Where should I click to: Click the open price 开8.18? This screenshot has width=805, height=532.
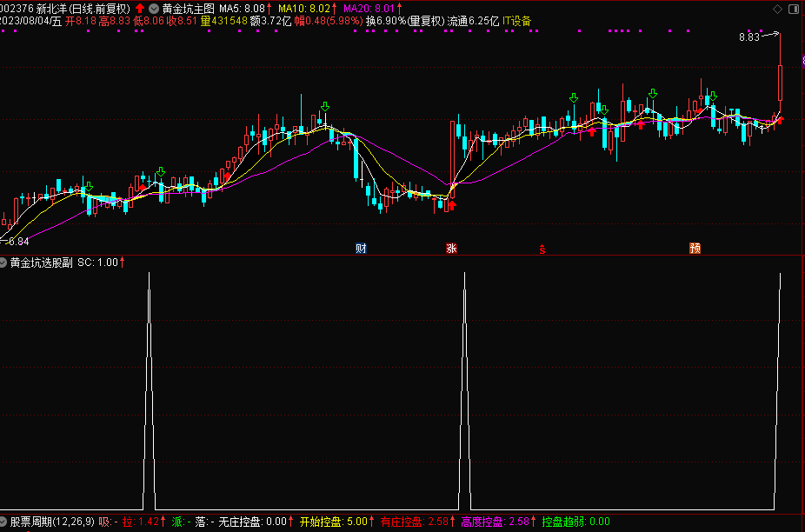click(81, 21)
